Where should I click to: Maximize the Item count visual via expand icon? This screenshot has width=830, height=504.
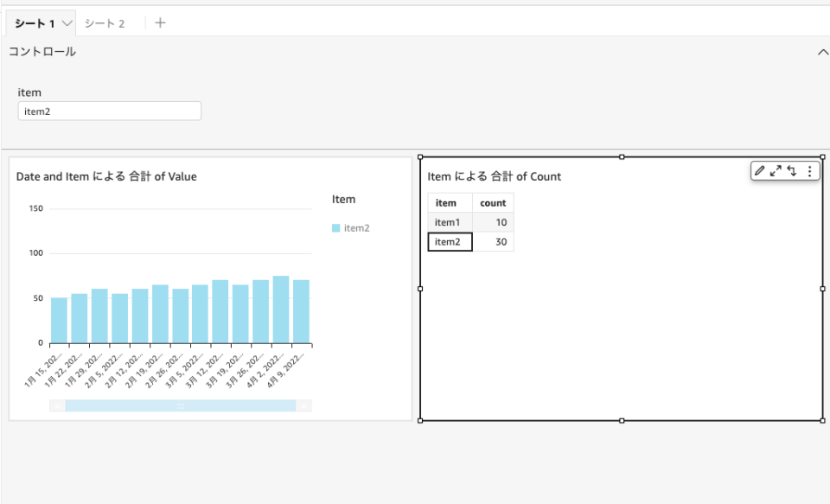pyautogui.click(x=774, y=170)
